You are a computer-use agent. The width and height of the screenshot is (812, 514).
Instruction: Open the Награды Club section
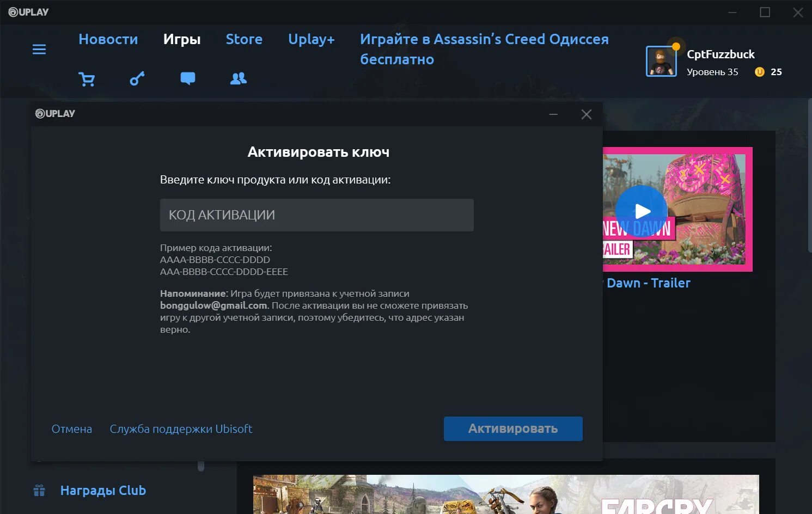[103, 491]
